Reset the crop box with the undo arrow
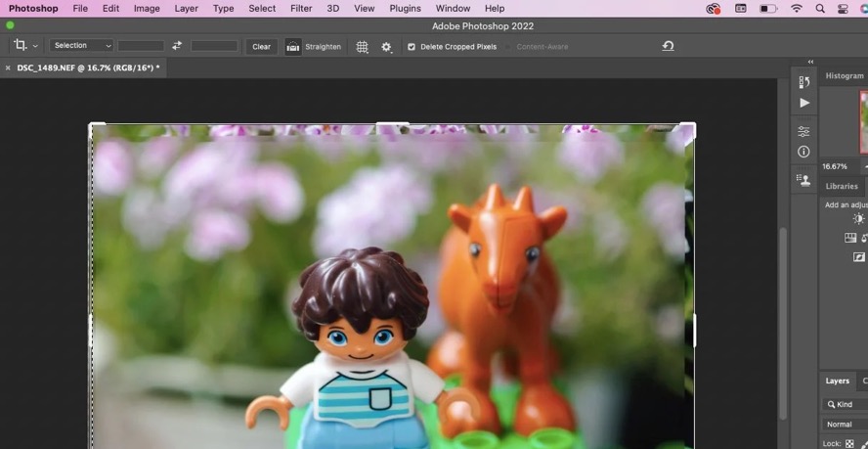Viewport: 868px width, 449px height. (668, 46)
